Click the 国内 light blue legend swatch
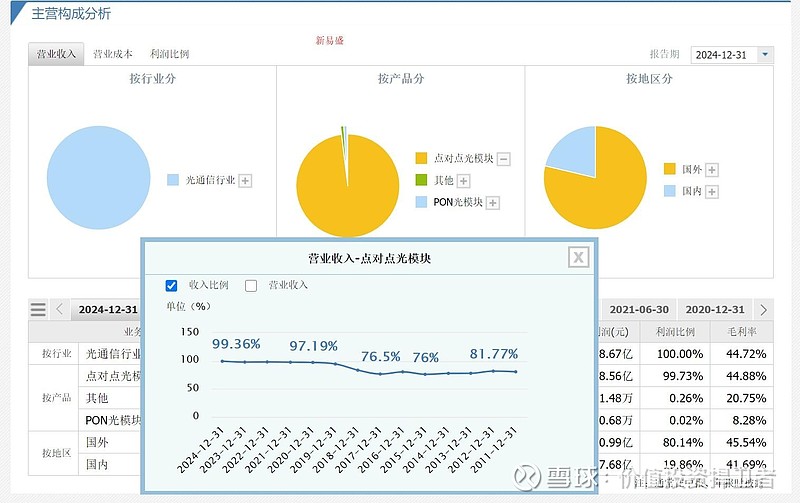 pyautogui.click(x=669, y=191)
